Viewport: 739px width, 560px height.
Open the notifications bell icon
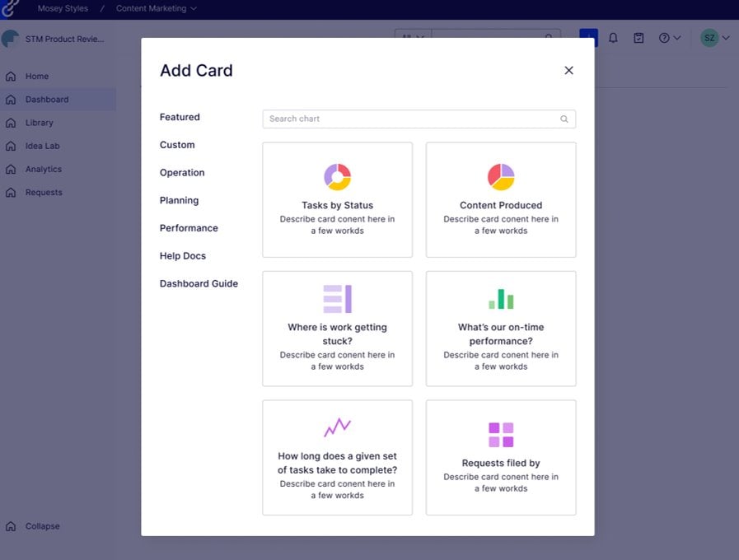613,38
